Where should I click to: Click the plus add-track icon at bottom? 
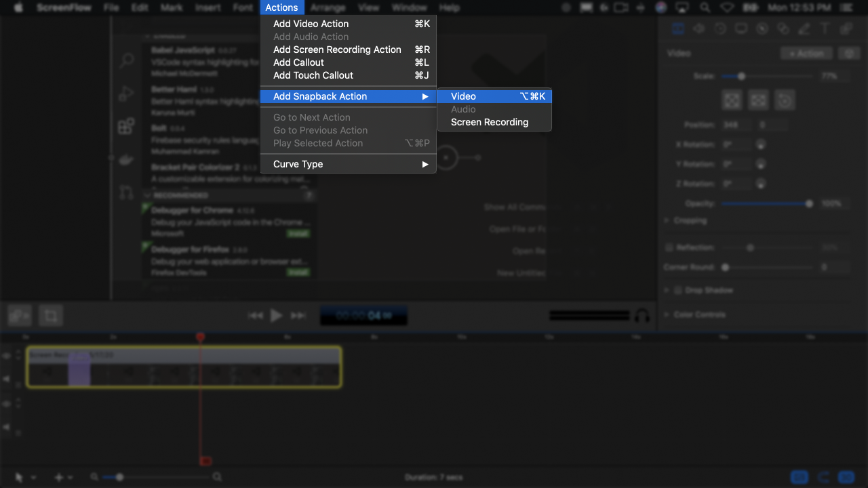coord(58,477)
